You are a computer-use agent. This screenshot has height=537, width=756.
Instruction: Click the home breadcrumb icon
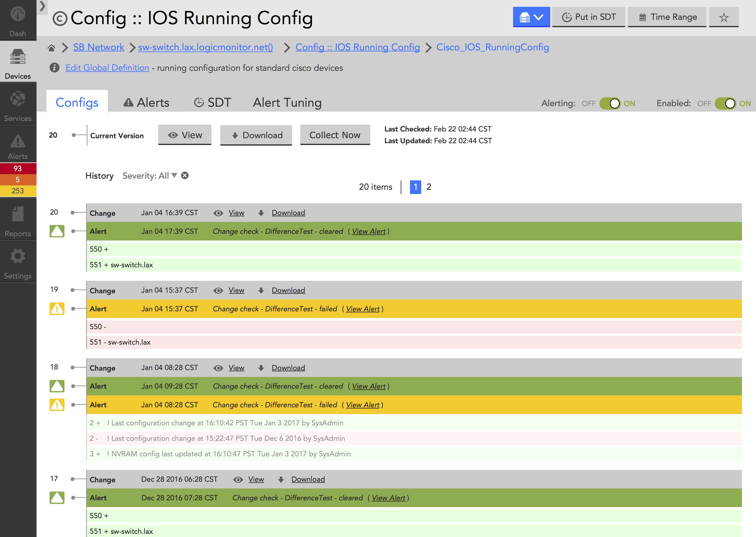click(x=51, y=48)
